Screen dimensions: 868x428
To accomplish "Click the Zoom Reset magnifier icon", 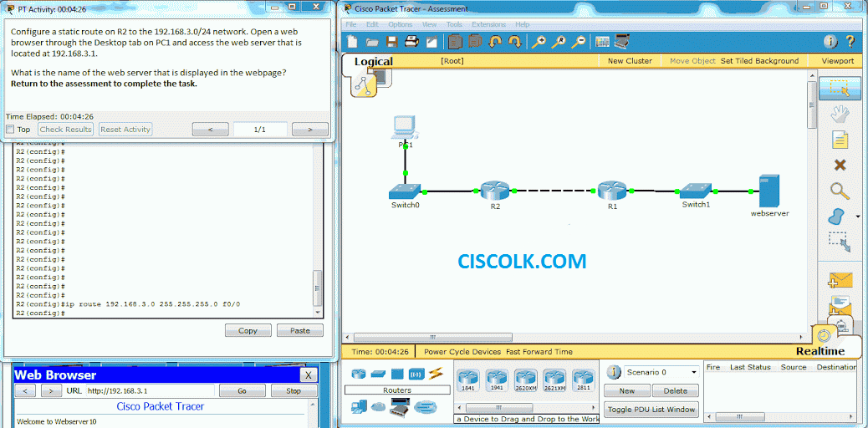I will [559, 42].
